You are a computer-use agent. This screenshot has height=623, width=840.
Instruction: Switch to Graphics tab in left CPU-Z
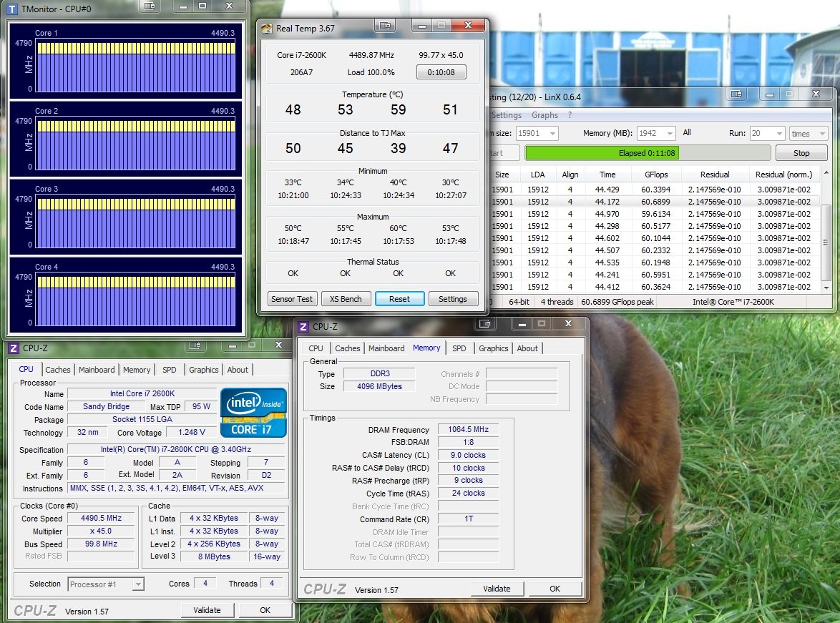204,370
